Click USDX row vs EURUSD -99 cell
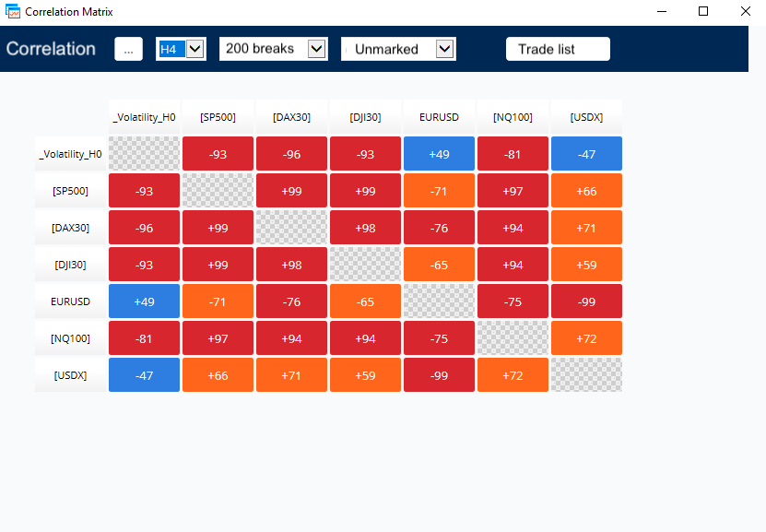The image size is (766, 532). 439,375
